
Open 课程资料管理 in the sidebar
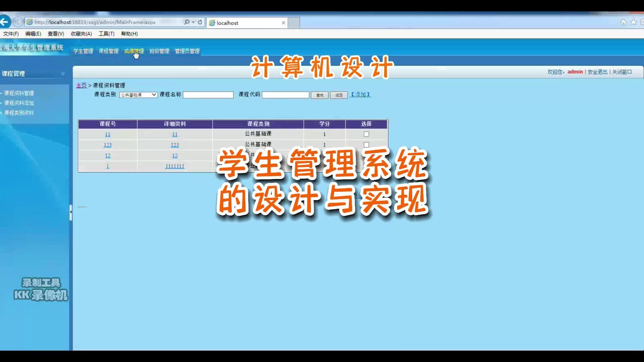click(19, 93)
